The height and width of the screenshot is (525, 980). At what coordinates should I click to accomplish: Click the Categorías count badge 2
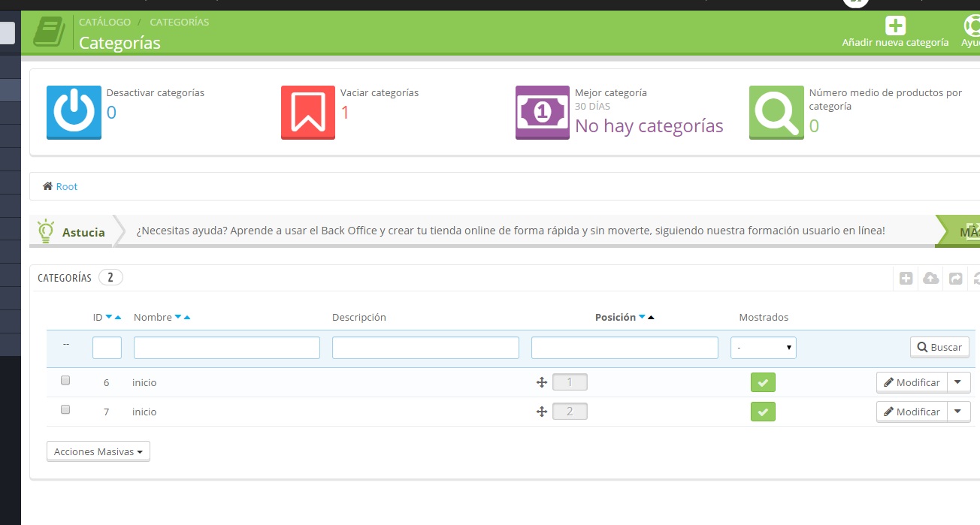110,277
